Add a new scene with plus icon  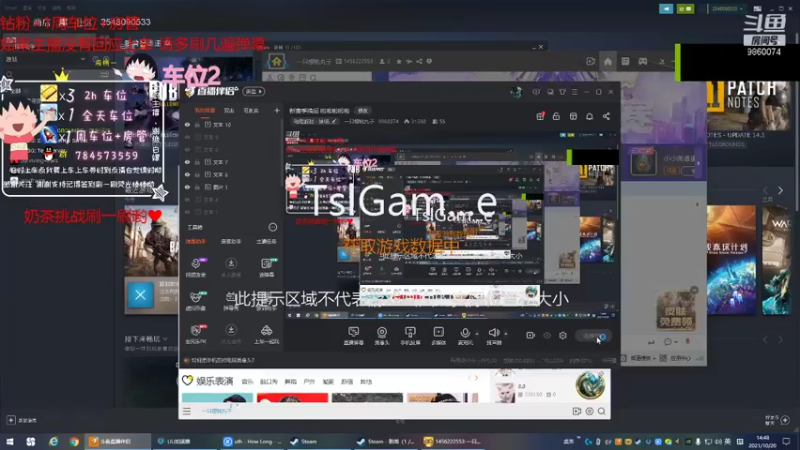(277, 110)
